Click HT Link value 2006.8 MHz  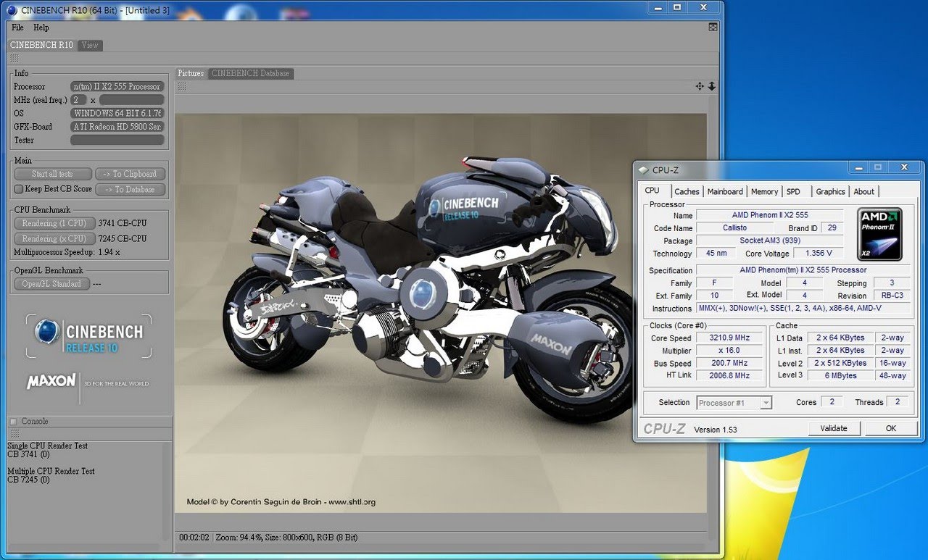[x=729, y=376]
